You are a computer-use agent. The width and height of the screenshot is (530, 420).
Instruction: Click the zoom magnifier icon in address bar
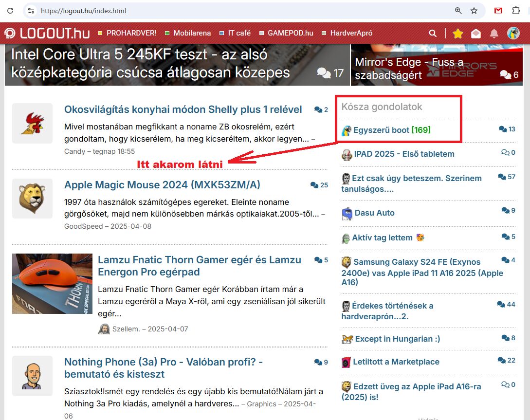coord(458,11)
